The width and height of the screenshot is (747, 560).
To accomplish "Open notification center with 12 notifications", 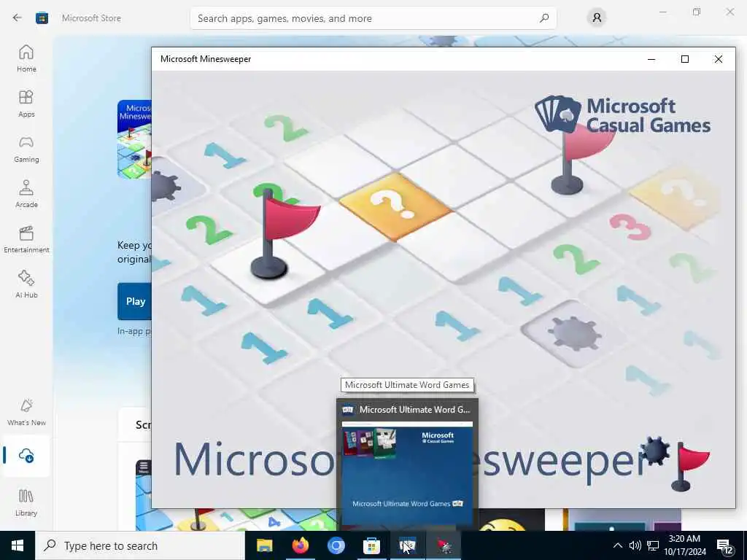I will tap(724, 545).
